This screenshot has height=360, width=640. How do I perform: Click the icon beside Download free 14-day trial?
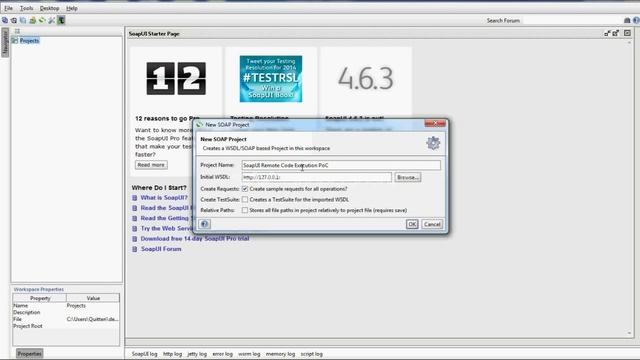(x=135, y=239)
